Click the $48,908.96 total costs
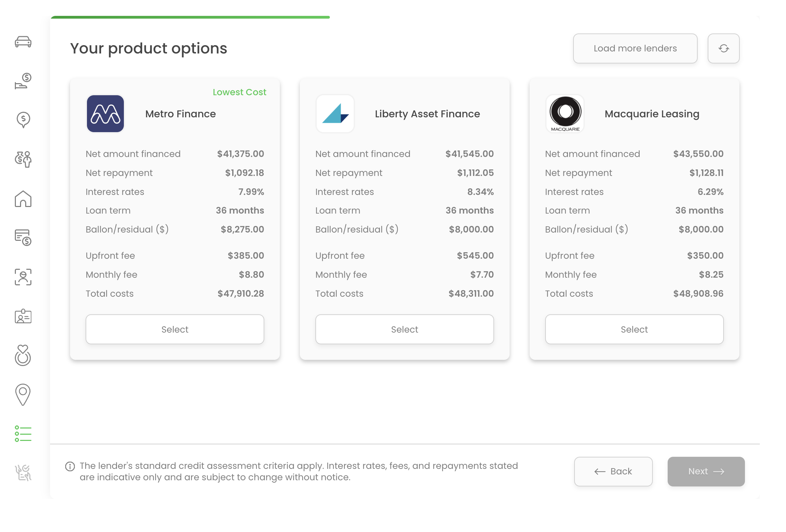 coord(698,294)
